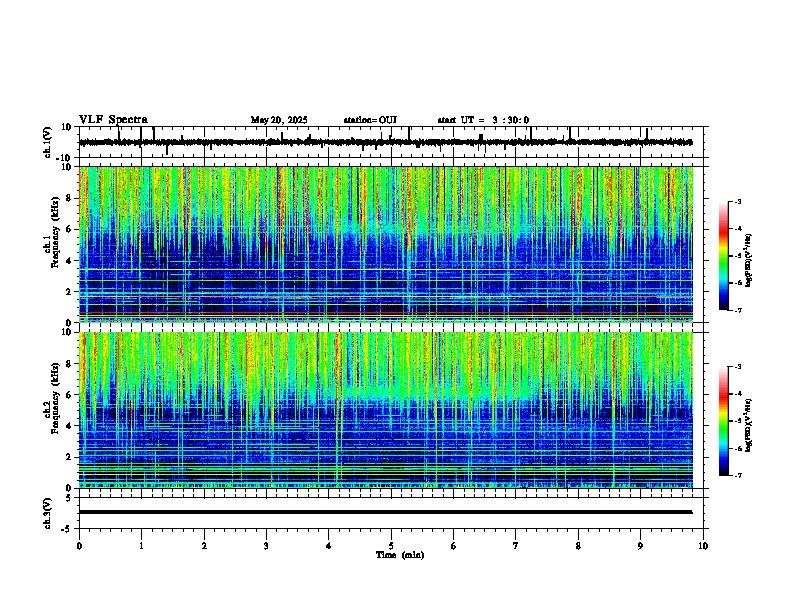Click the color bar beside ch.2 spectrogram
The width and height of the screenshot is (792, 612).
coord(724,421)
